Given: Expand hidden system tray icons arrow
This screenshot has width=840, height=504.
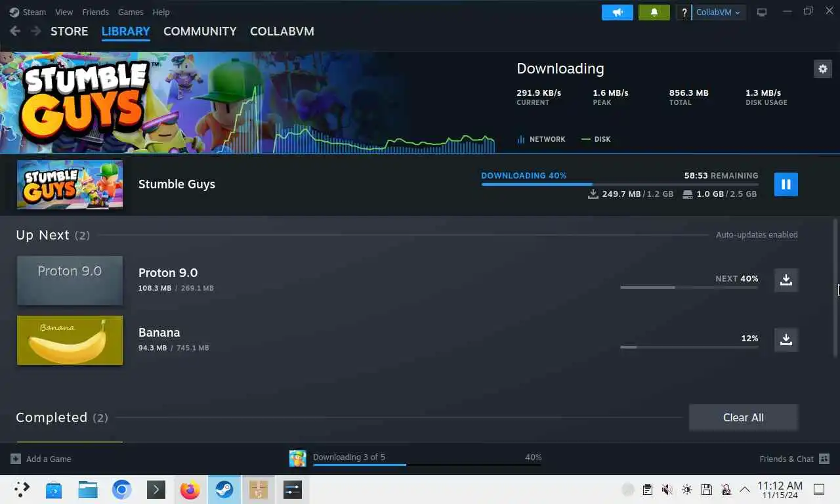Looking at the screenshot, I should coord(745,490).
